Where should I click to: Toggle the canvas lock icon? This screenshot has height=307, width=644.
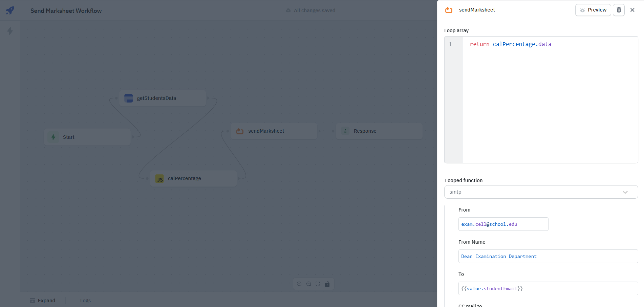coord(327,284)
